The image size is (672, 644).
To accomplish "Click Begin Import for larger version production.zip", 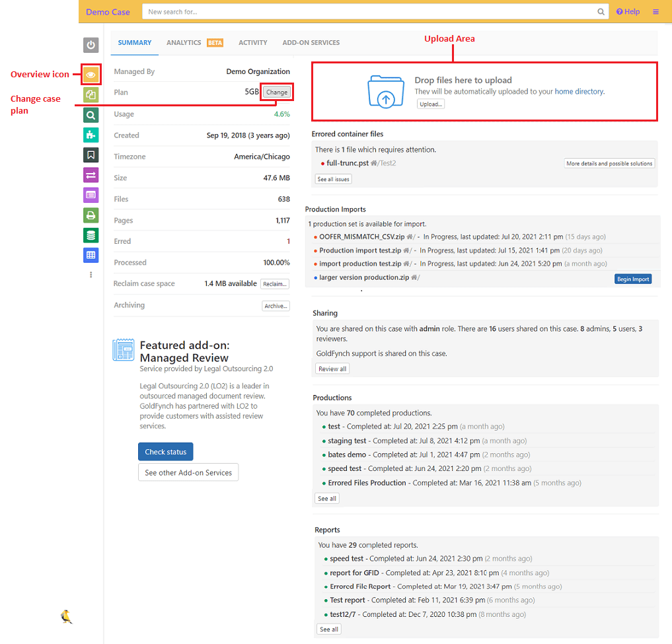I will point(632,279).
